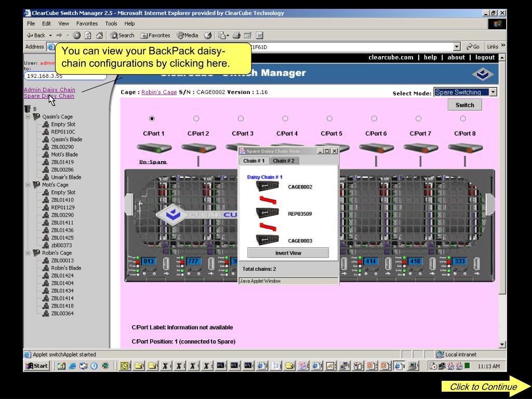Launch Internet Explorer from the quick launch bar
The image size is (532, 399).
pos(72,366)
